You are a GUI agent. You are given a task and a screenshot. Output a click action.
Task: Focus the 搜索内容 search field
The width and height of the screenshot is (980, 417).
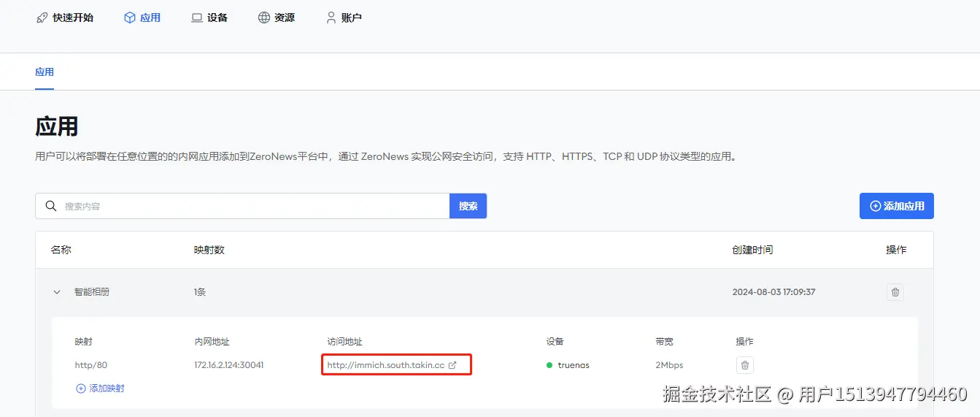[242, 206]
